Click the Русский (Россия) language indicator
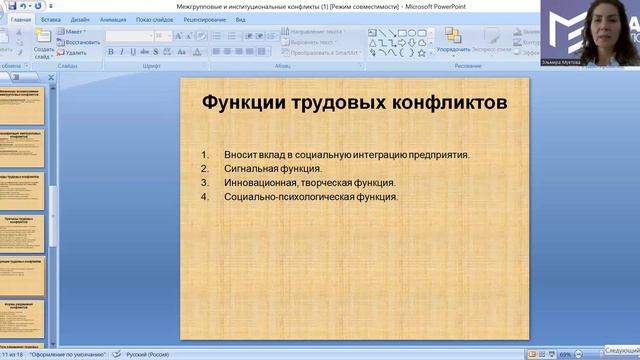The width and height of the screenshot is (640, 360). point(147,355)
